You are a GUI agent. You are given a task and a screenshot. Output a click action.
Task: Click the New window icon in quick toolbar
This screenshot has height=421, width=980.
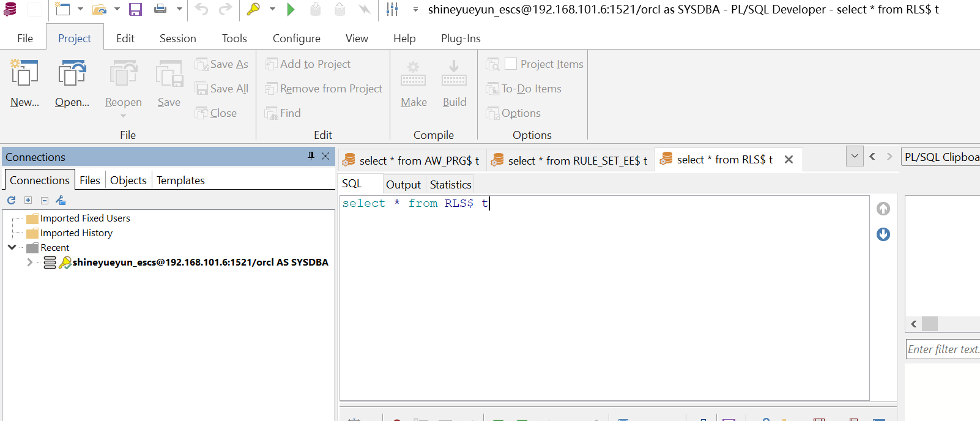pos(62,9)
